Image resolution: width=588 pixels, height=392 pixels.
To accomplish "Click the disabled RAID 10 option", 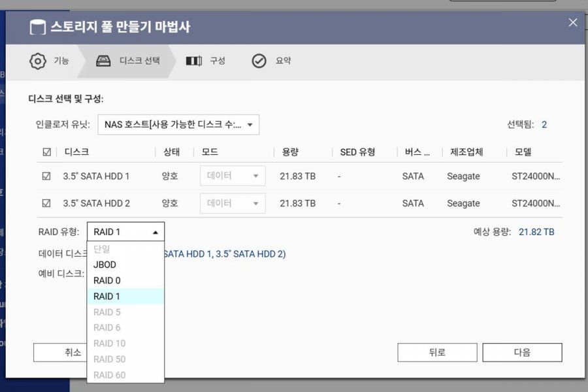I will point(125,344).
